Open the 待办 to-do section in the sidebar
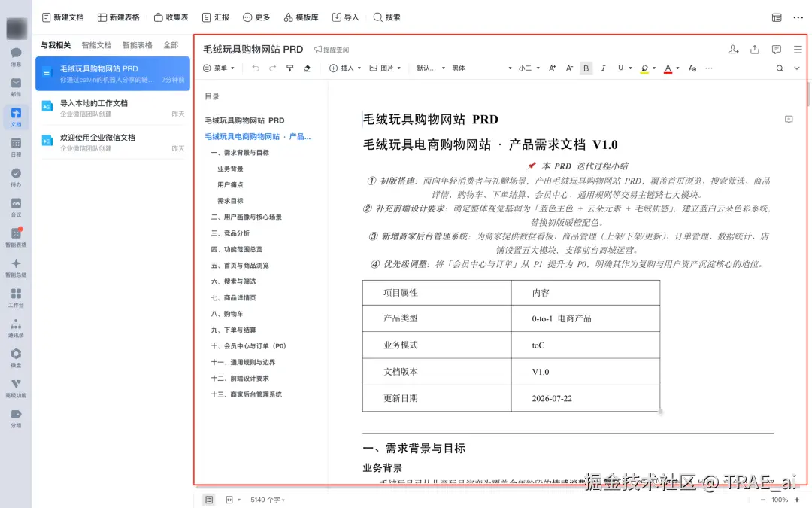Screen dimensions: 812x508 (16, 178)
